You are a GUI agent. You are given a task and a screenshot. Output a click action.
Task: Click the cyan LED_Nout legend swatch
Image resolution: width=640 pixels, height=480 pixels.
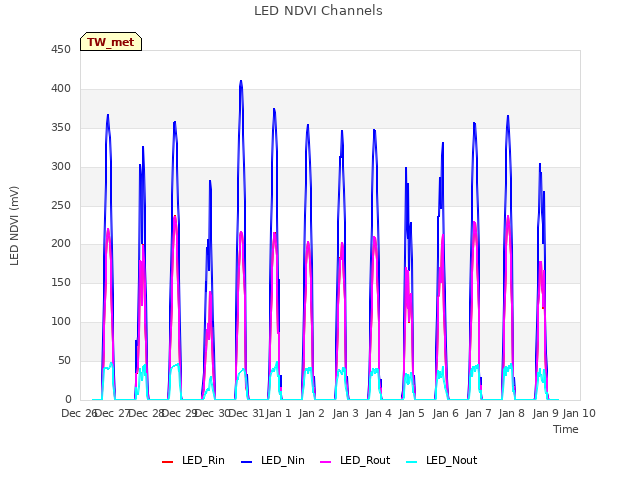412,462
